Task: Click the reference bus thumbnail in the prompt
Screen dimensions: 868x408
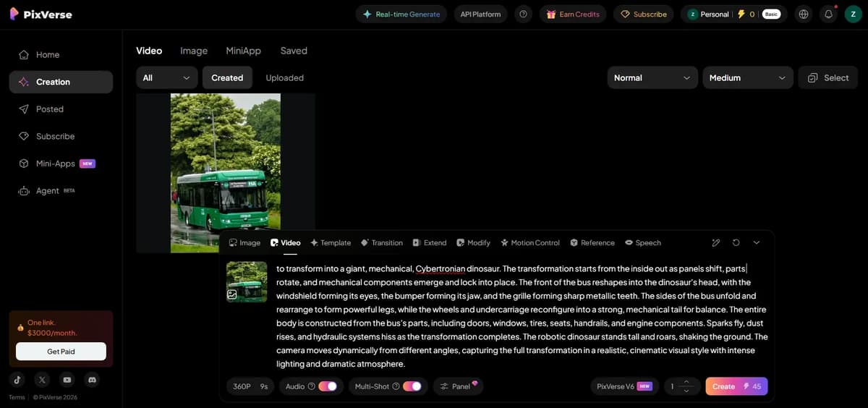Action: (247, 281)
